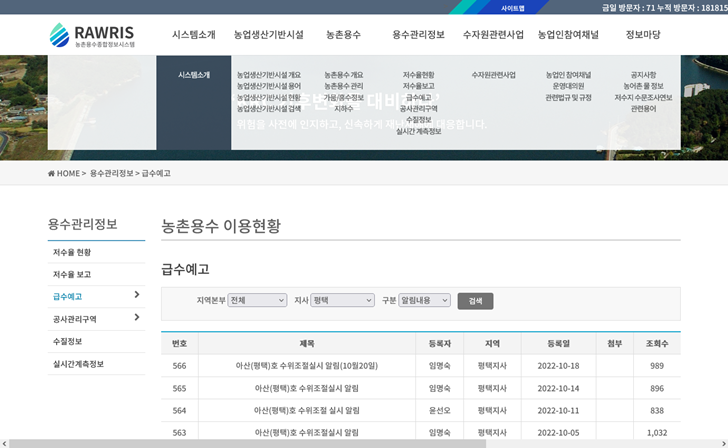Select 농업생산기반시설 개요 submenu link
Viewport: 728px width, 448px height.
click(x=269, y=75)
